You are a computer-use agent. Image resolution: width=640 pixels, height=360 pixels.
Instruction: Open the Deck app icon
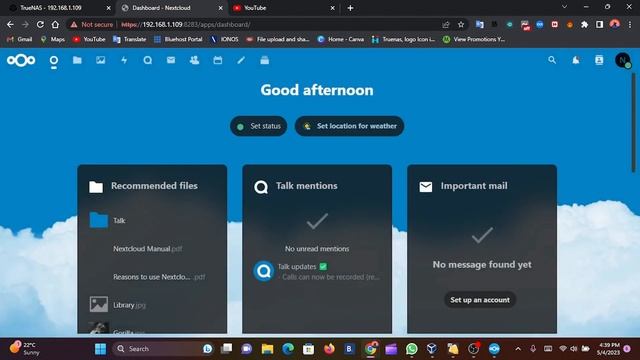click(x=264, y=60)
